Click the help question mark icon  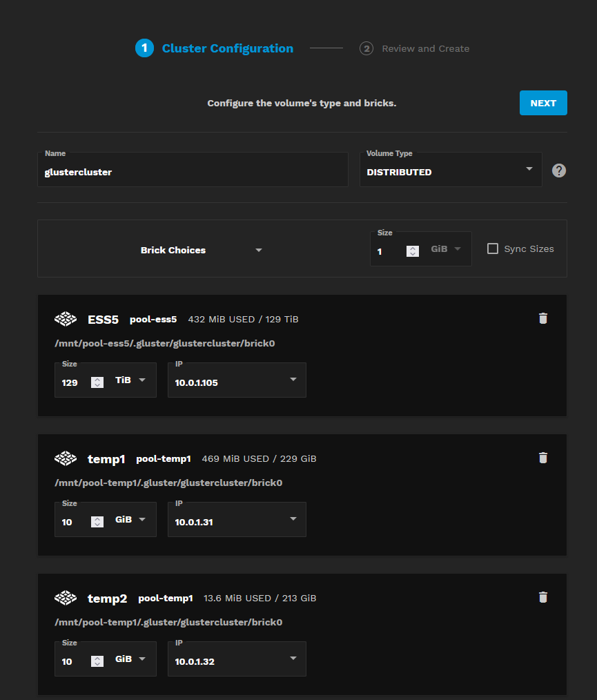[558, 171]
